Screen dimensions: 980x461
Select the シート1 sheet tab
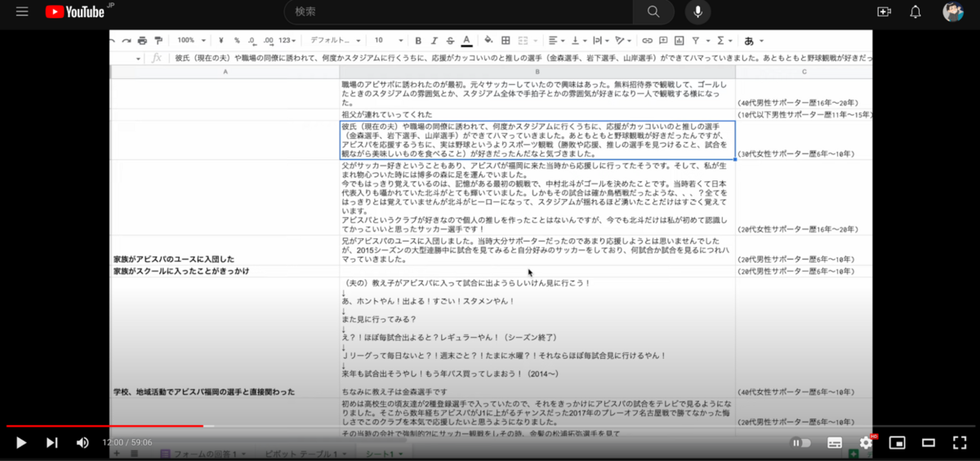click(383, 454)
